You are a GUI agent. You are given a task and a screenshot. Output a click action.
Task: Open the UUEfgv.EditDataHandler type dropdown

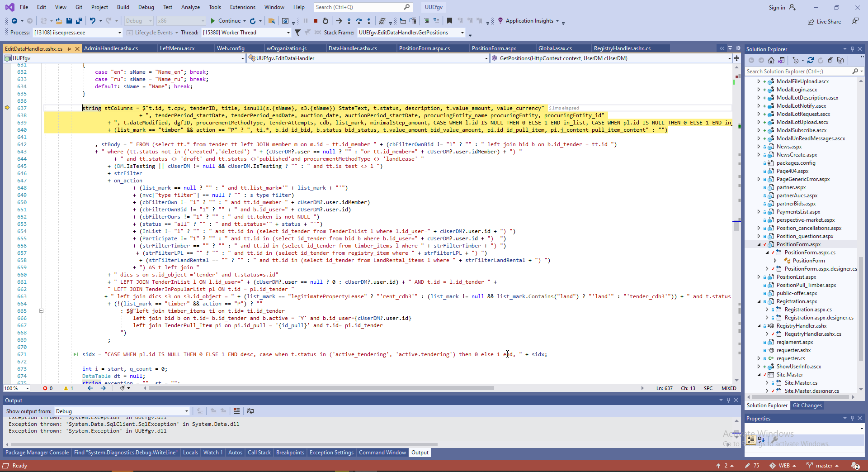coord(368,58)
